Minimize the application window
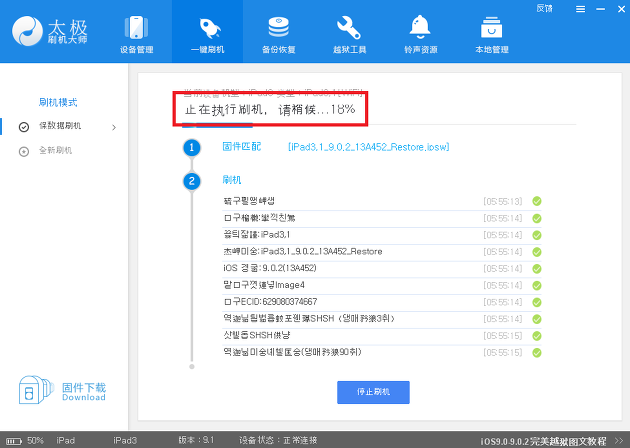Viewport: 630px width, 448px height. [x=601, y=9]
